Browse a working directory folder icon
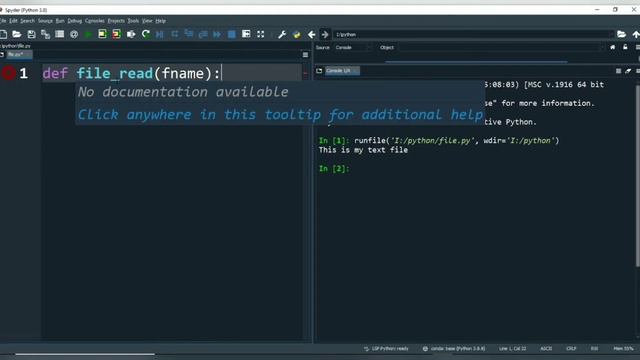This screenshot has width=640, height=360. (621, 34)
